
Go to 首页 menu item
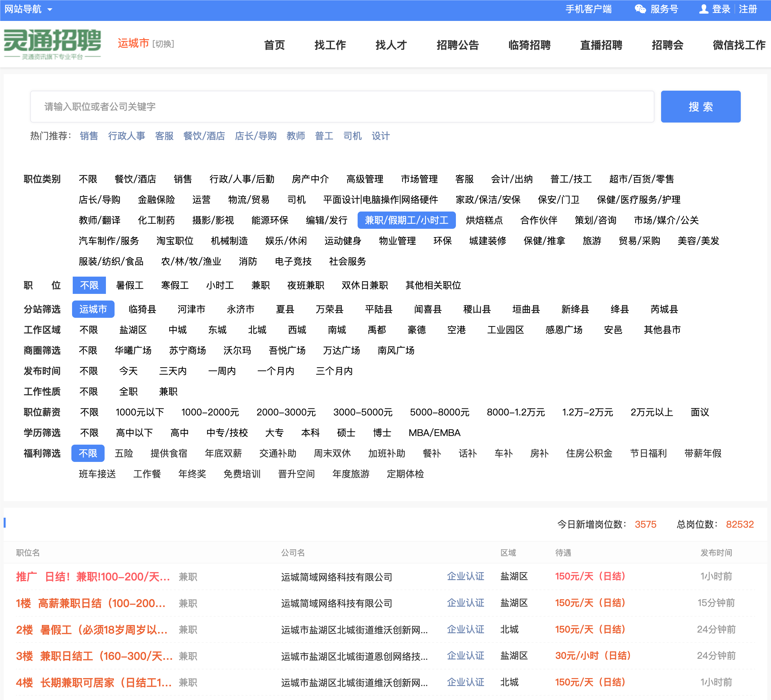pos(275,45)
